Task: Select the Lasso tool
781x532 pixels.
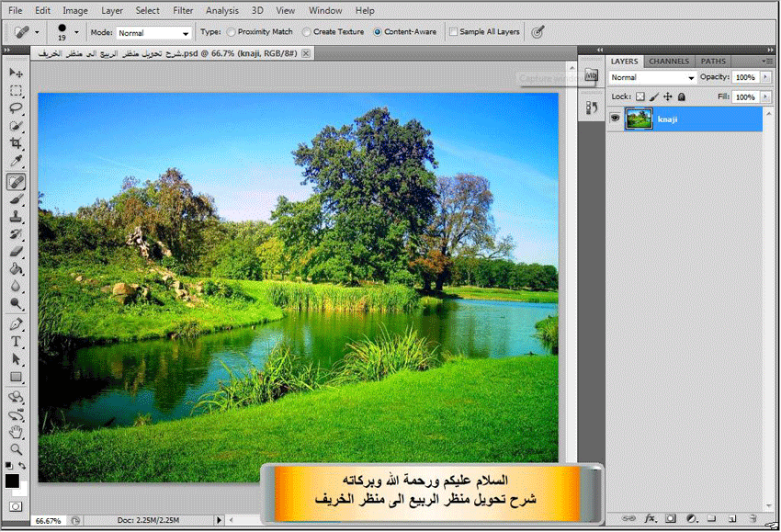Action: point(16,108)
